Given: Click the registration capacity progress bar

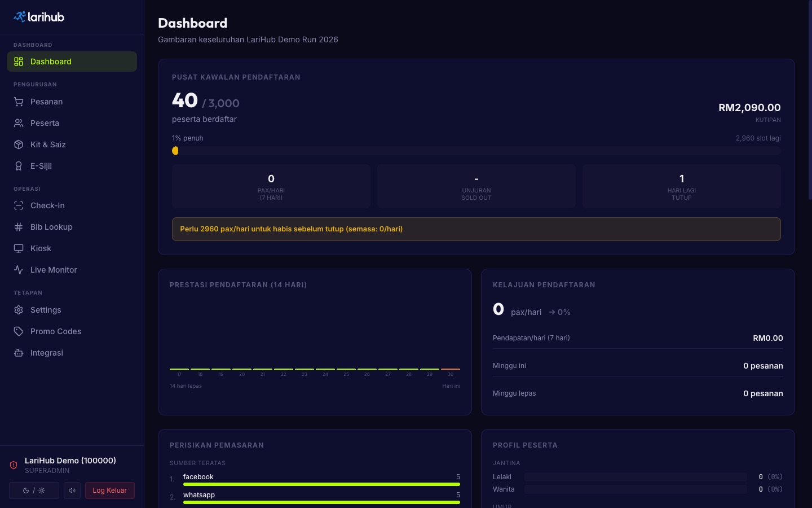Looking at the screenshot, I should pyautogui.click(x=476, y=151).
